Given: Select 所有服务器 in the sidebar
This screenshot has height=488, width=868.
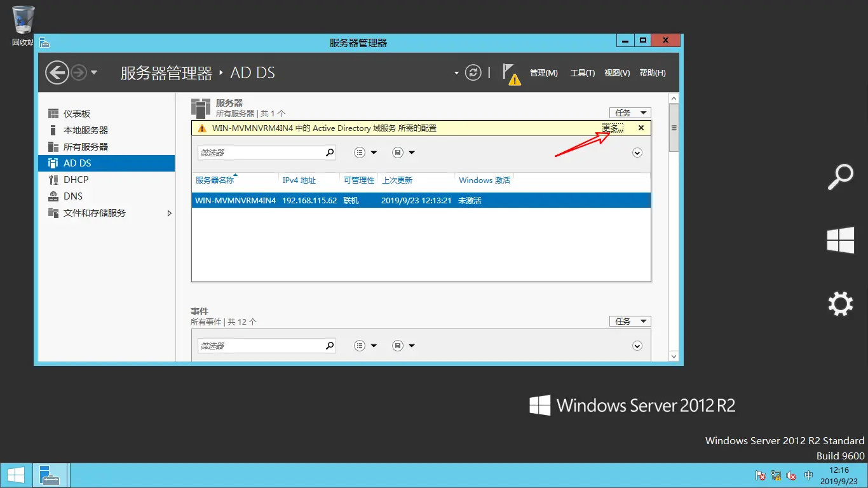Looking at the screenshot, I should pos(106,147).
